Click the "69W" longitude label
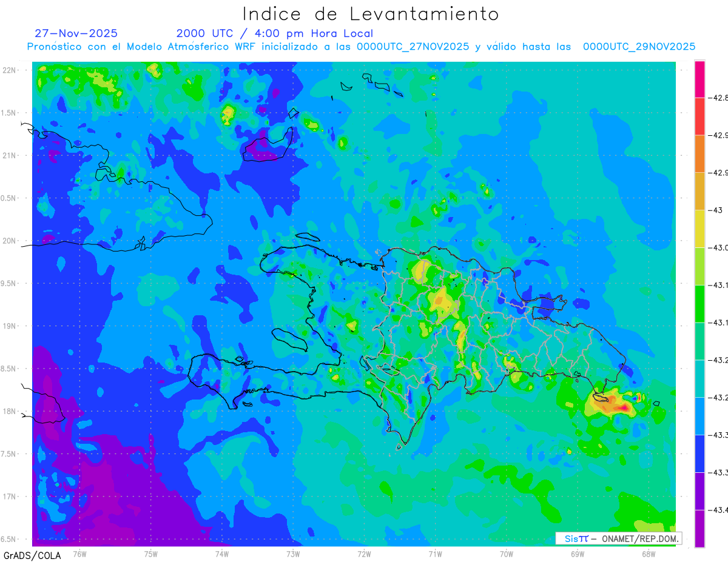This screenshot has width=728, height=562. pos(578,554)
